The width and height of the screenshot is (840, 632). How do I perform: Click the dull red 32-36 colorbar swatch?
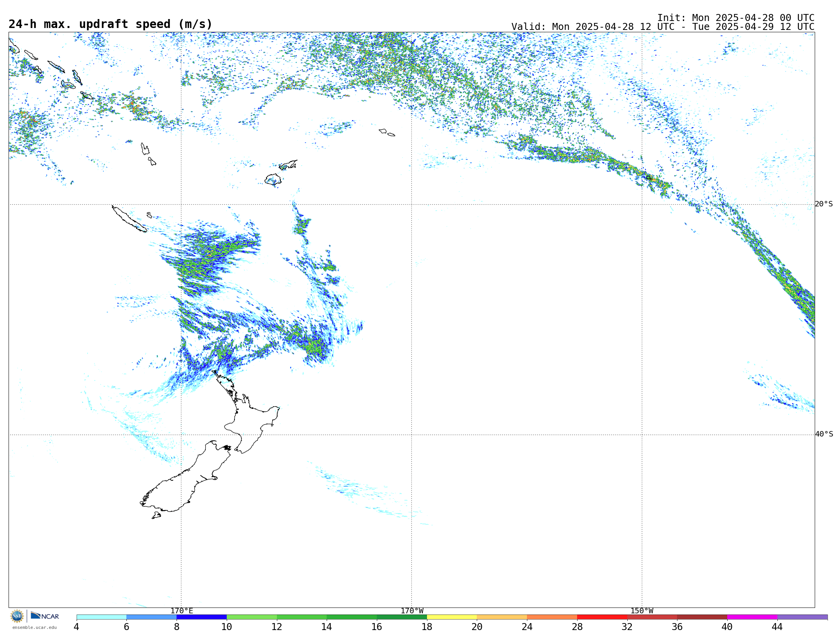point(652,617)
